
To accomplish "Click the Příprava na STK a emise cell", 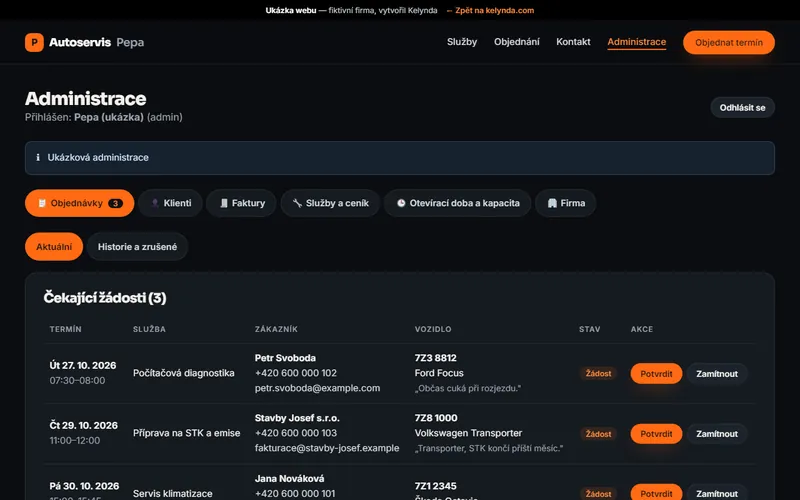I will click(187, 433).
